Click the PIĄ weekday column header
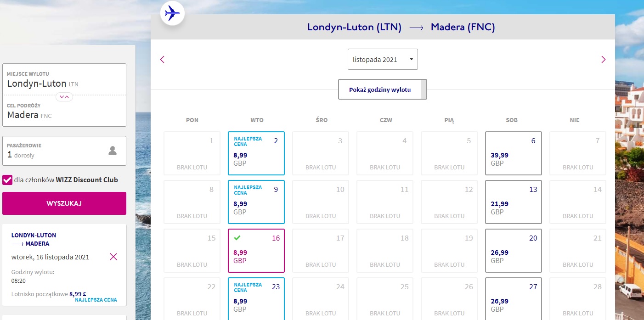Viewport: 644px width, 320px height. 449,120
